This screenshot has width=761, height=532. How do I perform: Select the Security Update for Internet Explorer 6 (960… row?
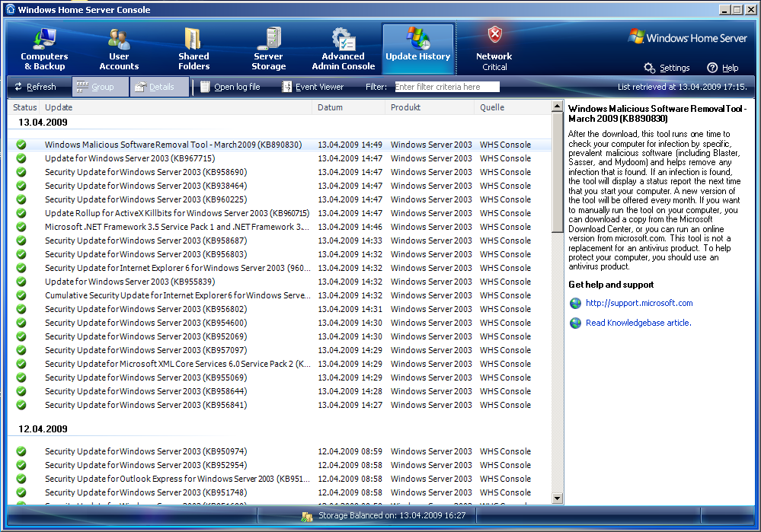[x=279, y=268]
